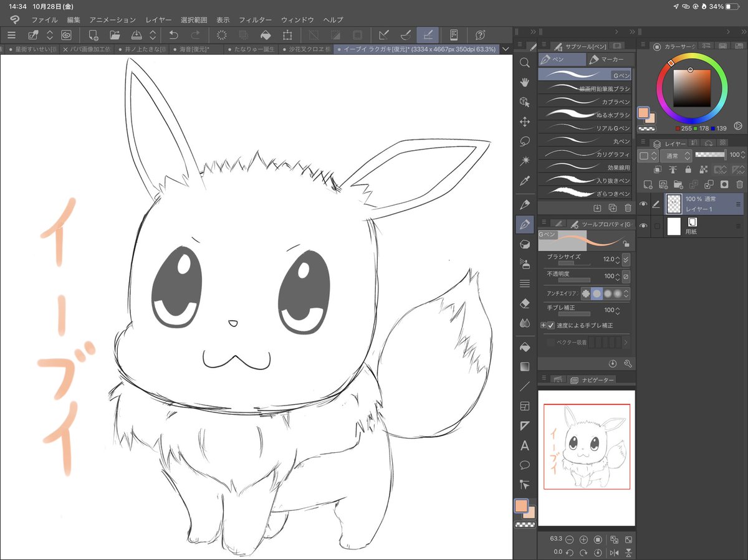Screen dimensions: 748x560
Task: Open the レイヤー menu
Action: click(158, 20)
